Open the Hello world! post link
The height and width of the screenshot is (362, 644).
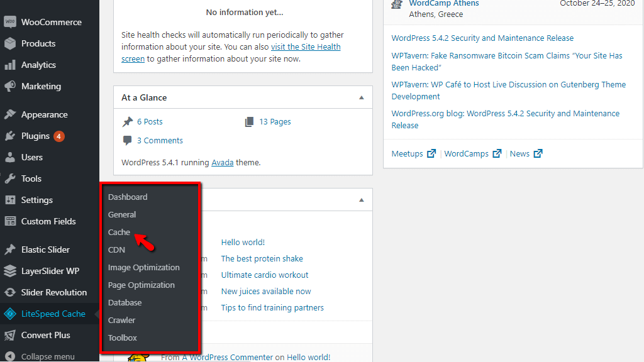[243, 242]
